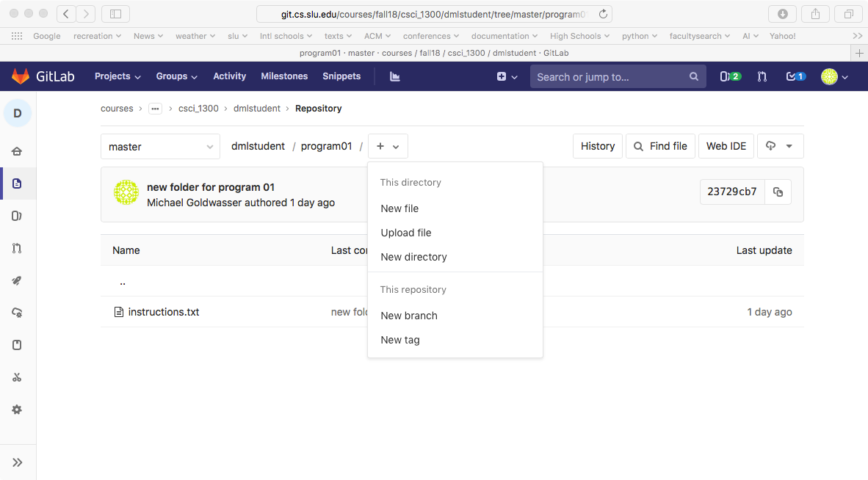Click the History button
This screenshot has height=480, width=868.
(x=597, y=146)
